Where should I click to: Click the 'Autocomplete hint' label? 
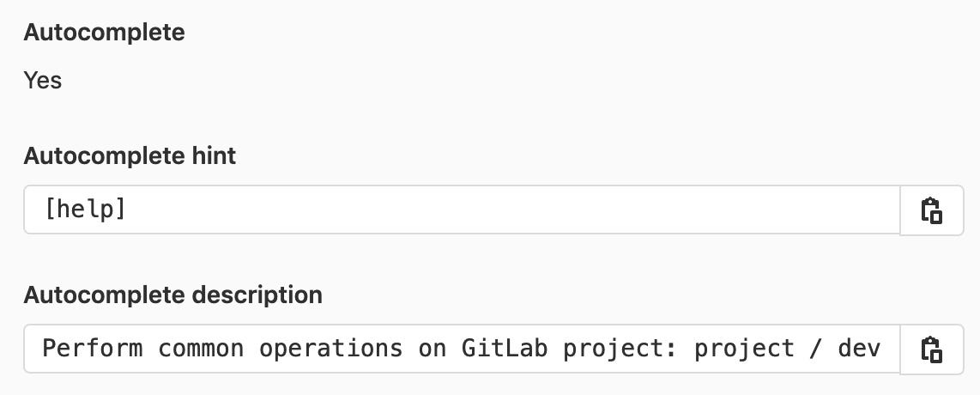(130, 155)
